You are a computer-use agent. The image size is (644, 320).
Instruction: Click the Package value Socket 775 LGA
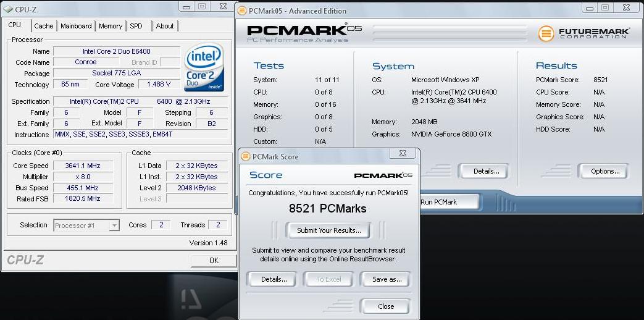tap(117, 73)
